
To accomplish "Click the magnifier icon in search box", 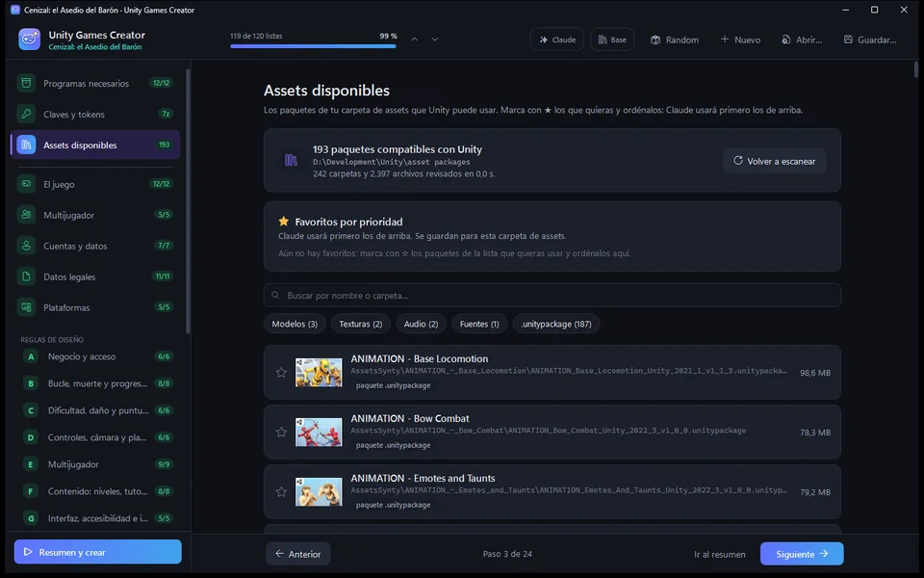I will pyautogui.click(x=275, y=295).
